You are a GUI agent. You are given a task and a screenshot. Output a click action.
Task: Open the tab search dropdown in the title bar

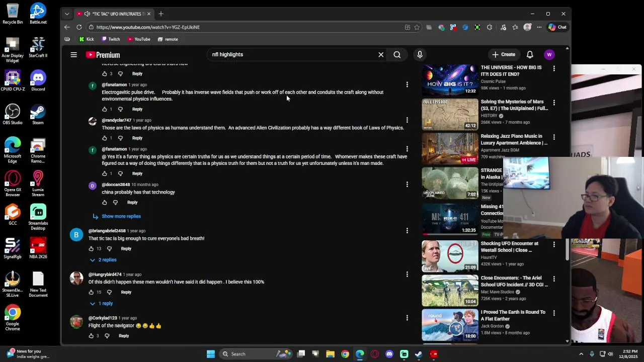point(67,14)
